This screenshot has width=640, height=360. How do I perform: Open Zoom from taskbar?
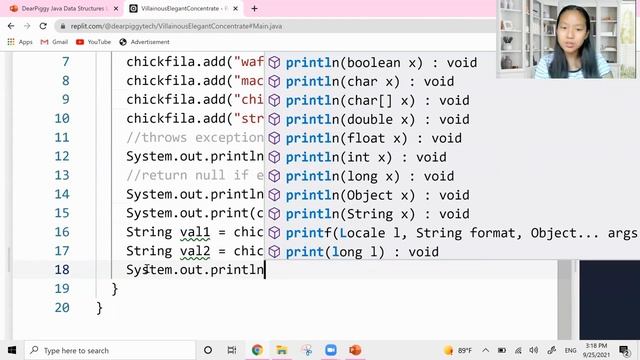(331, 350)
